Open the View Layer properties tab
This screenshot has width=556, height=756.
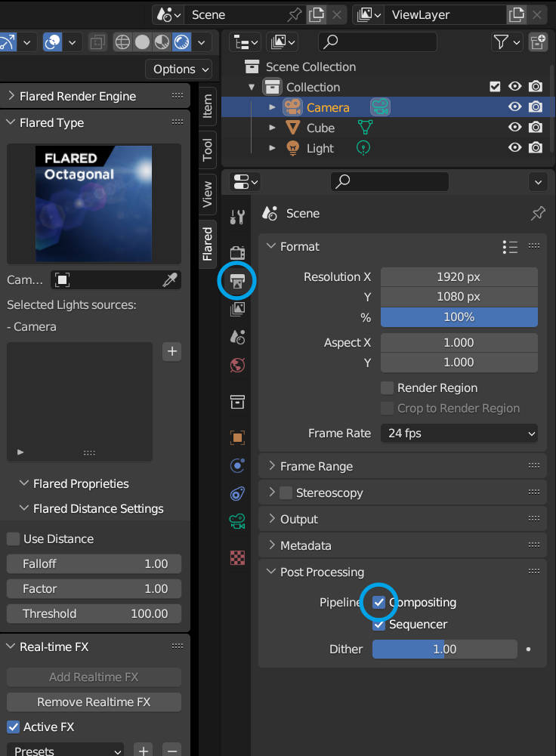coord(237,309)
